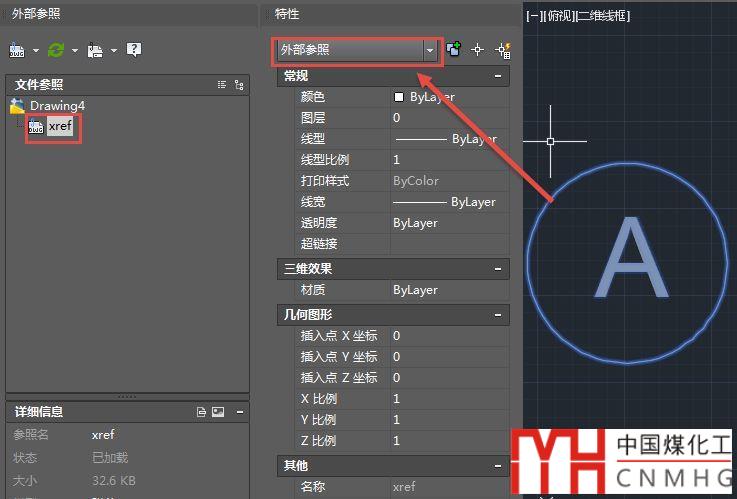This screenshot has width=737, height=499.
Task: Click the Attach DWG icon
Action: coord(18,49)
